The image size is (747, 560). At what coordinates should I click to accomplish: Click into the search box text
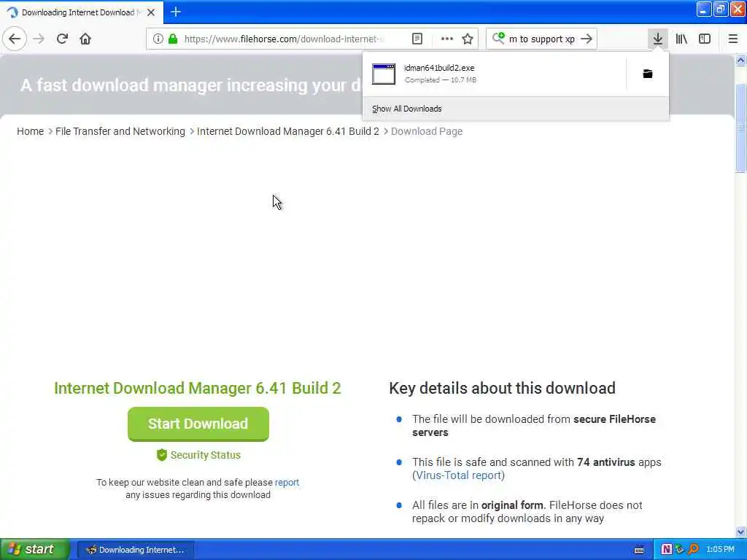click(x=542, y=39)
